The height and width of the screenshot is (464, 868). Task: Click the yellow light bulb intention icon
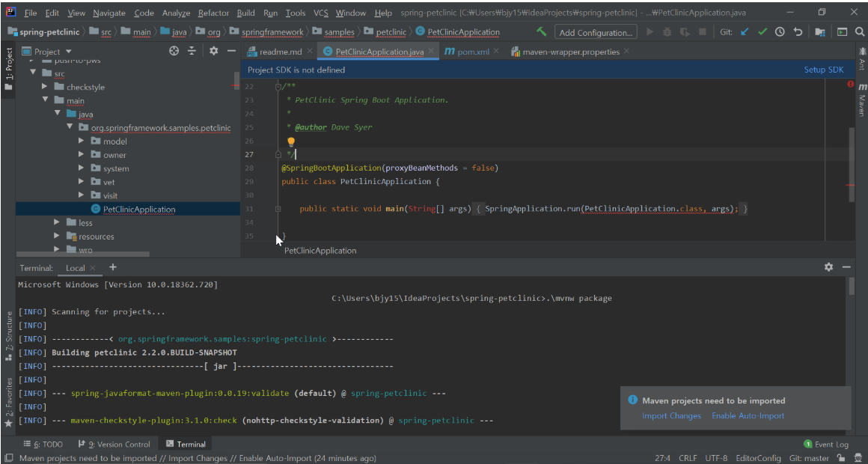[x=290, y=141]
